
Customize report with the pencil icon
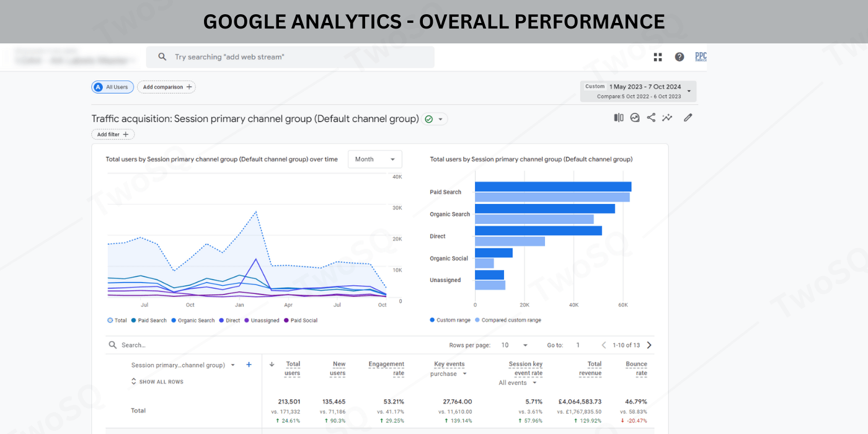point(688,118)
